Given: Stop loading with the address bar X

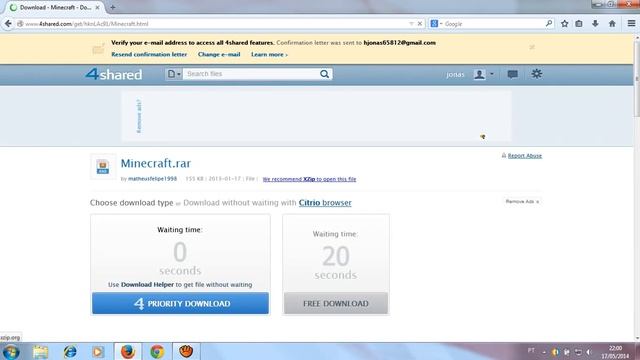Looking at the screenshot, I should (x=420, y=24).
